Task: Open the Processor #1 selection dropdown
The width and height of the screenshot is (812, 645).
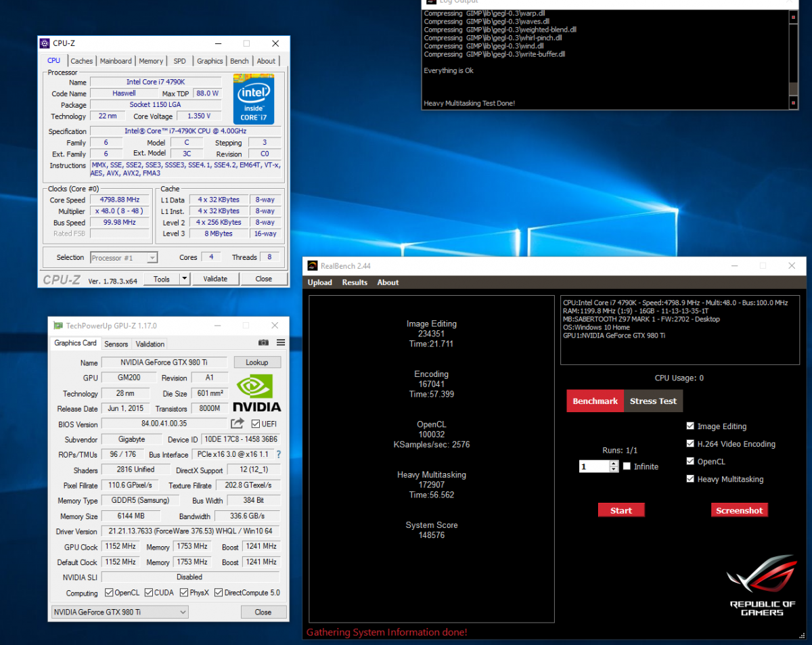Action: tap(123, 257)
